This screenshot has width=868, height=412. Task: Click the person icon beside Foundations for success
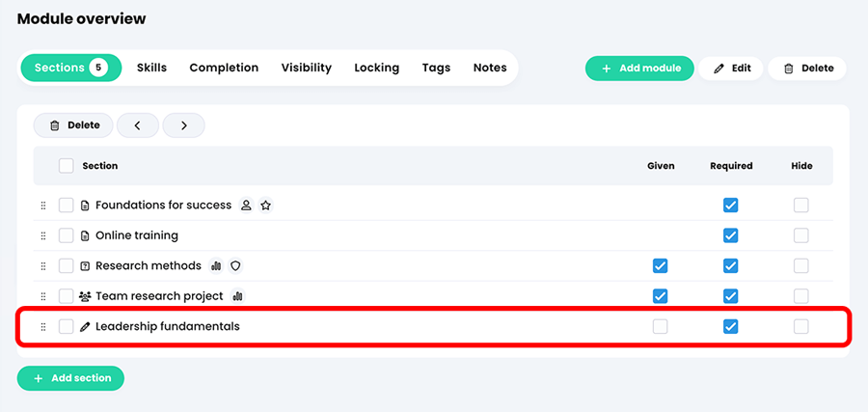(x=246, y=206)
